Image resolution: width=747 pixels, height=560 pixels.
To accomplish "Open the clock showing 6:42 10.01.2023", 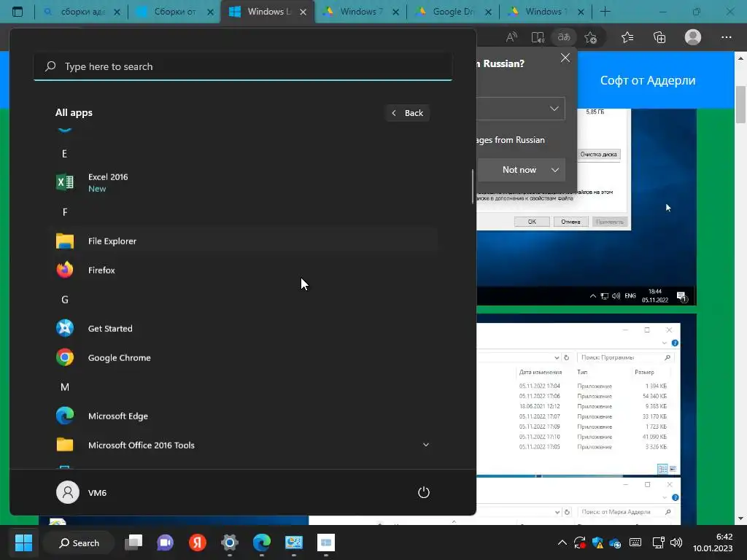I will 713,542.
